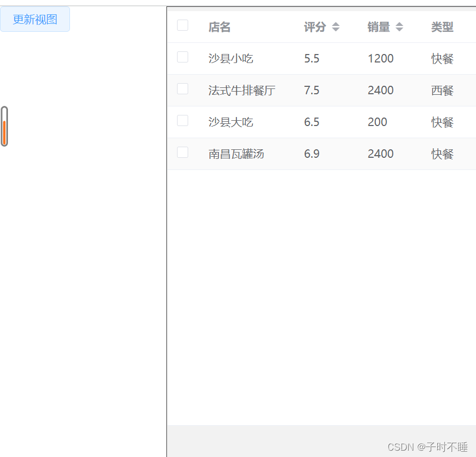The image size is (476, 457).
Task: Click the 店名 column header
Action: (x=219, y=26)
